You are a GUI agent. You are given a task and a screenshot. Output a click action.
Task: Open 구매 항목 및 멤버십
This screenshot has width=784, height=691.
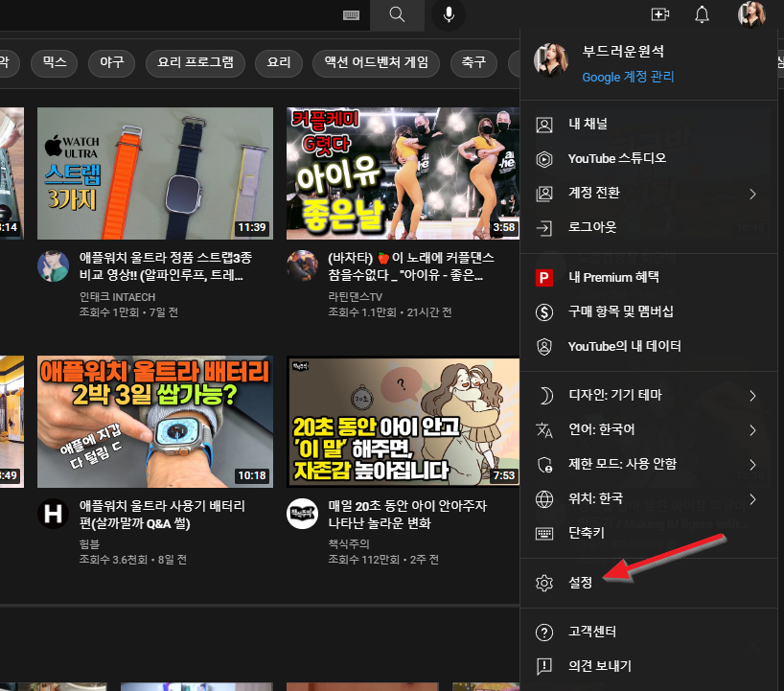coord(649,312)
